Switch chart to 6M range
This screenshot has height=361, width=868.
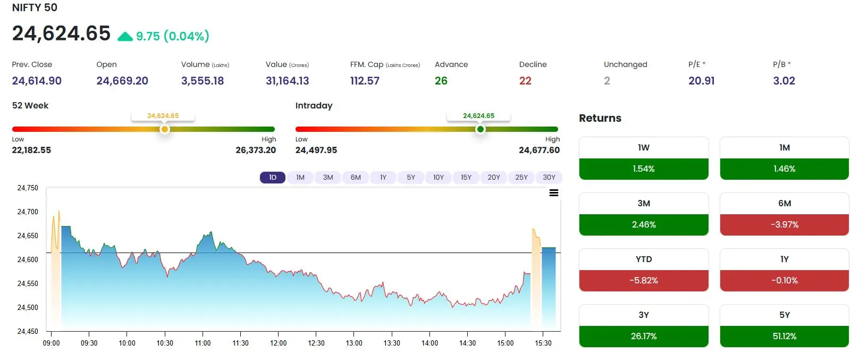356,178
